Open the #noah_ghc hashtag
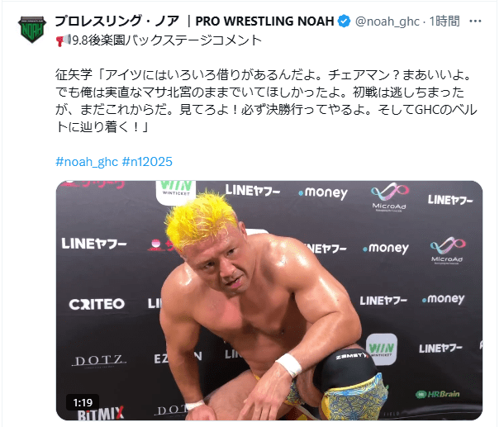Screen dimensions: 504x427 point(87,162)
